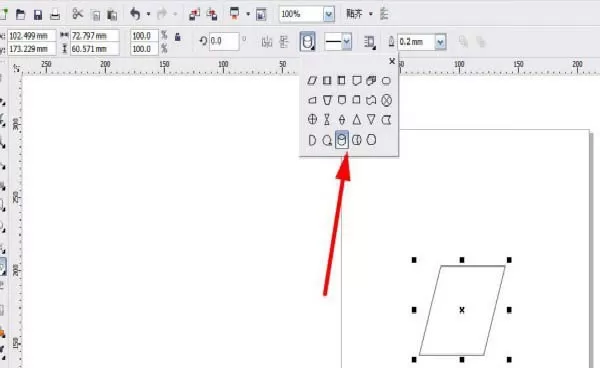Select the off-page connector pentagon shape
Screen dimensions: 600x368
pos(357,80)
